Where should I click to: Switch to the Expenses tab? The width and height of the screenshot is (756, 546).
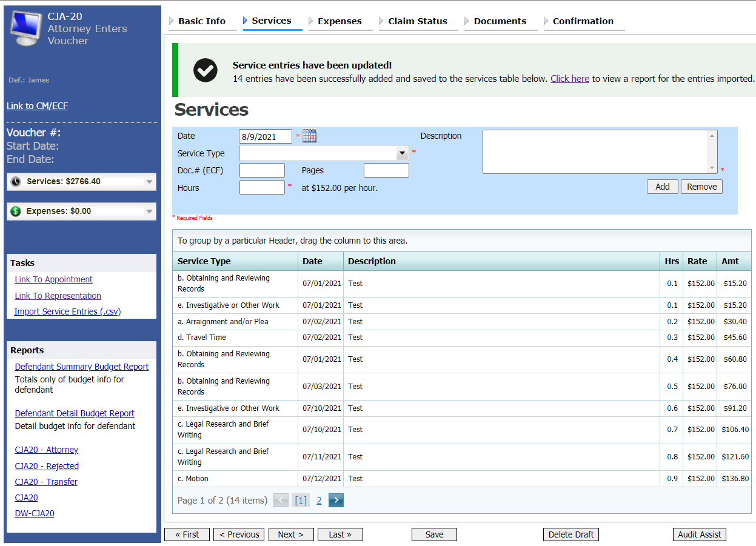pyautogui.click(x=340, y=21)
